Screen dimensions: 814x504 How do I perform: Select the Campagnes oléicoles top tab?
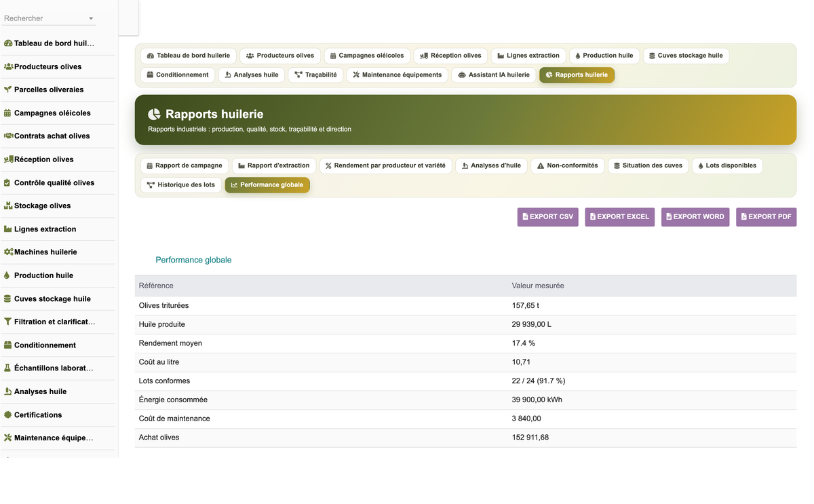367,56
